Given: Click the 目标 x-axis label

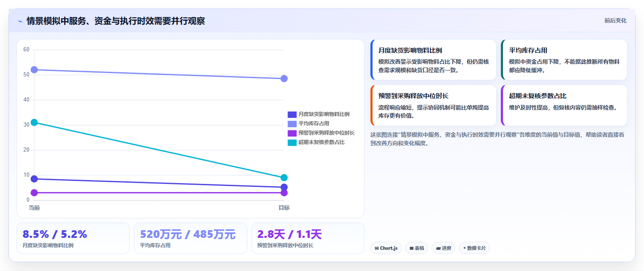Looking at the screenshot, I should click(x=284, y=208).
